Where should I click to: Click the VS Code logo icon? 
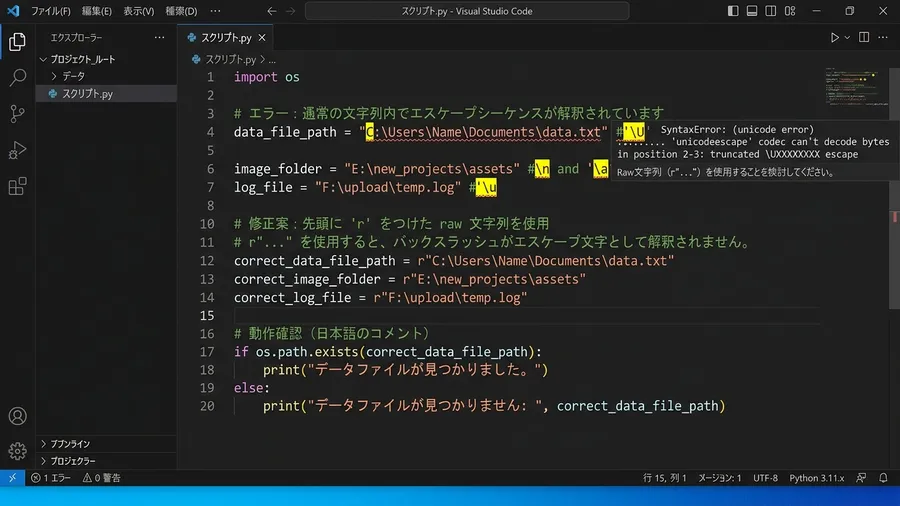tap(13, 11)
